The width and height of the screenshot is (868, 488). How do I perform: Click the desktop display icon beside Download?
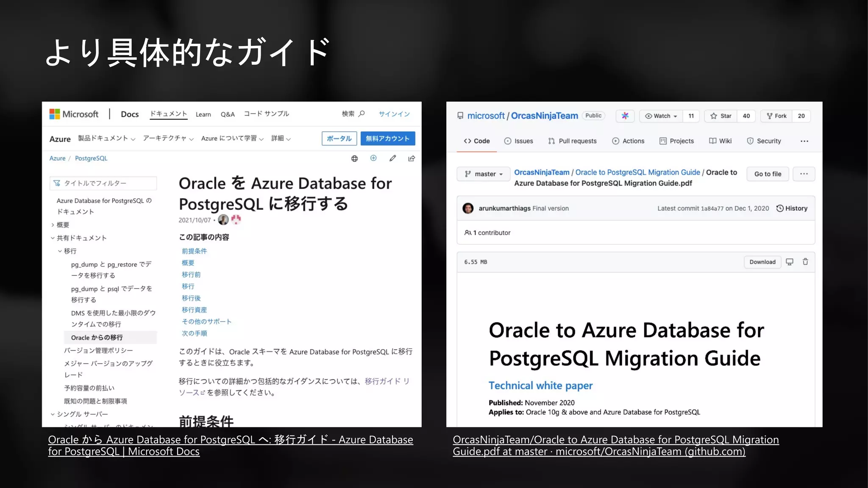point(790,262)
